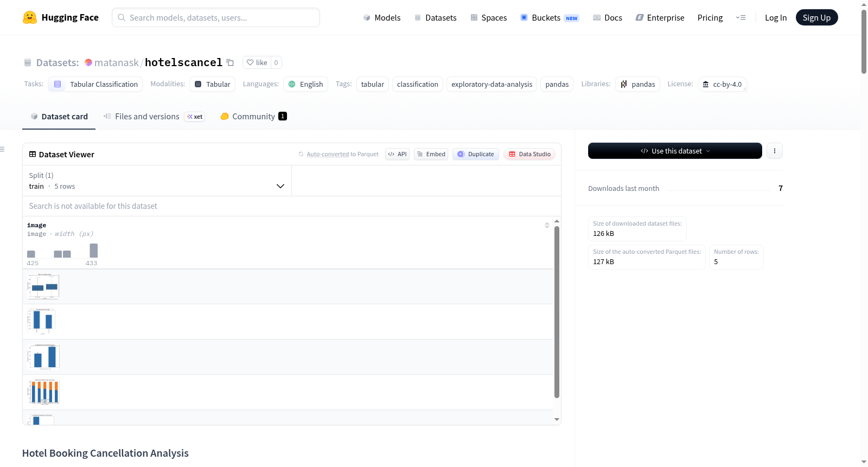
Task: Click the viewer scroll-up arrow
Action: click(557, 221)
